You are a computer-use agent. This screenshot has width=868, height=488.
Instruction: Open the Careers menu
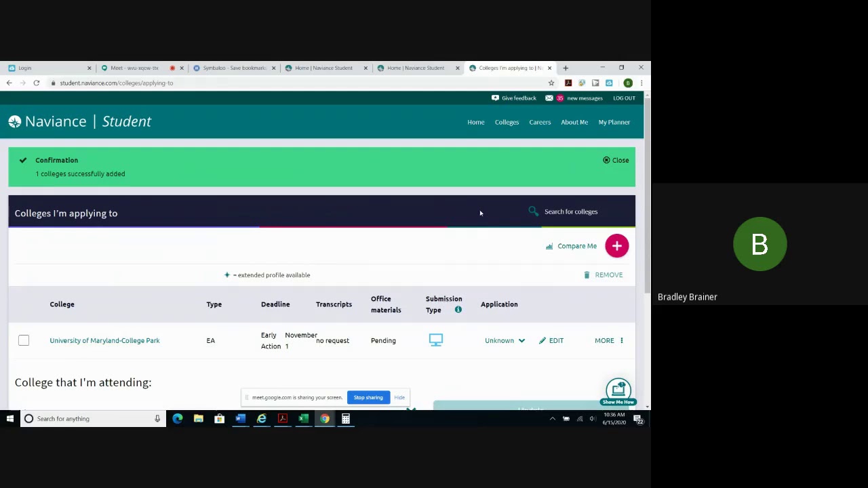[x=540, y=123]
